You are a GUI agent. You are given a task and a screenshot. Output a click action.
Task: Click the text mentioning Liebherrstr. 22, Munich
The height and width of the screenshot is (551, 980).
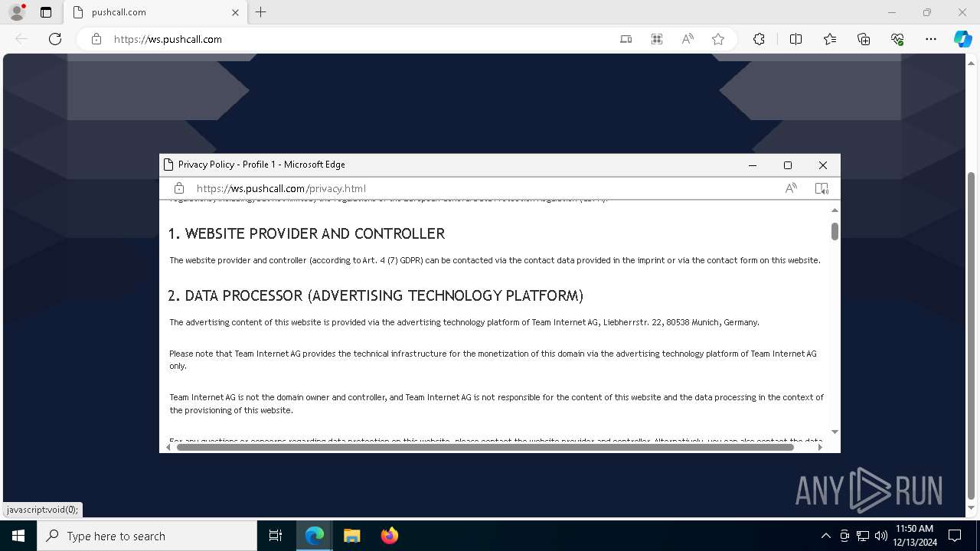pos(464,322)
